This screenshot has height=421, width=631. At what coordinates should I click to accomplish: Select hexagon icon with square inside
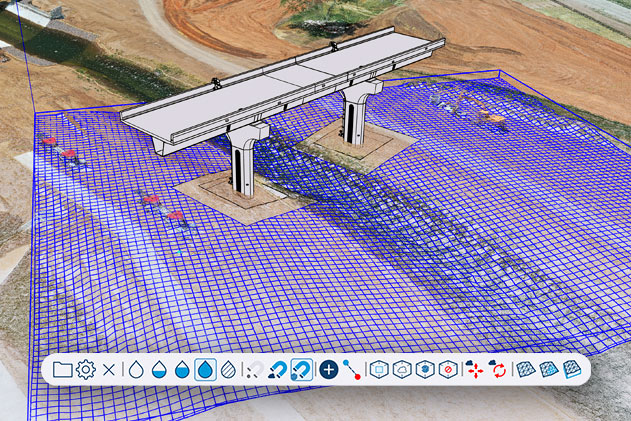pyautogui.click(x=379, y=369)
